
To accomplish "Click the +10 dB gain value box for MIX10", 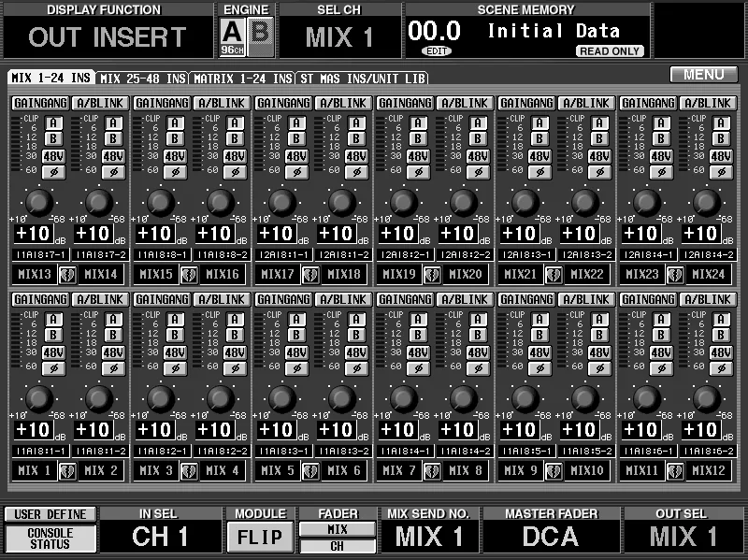I will (580, 430).
